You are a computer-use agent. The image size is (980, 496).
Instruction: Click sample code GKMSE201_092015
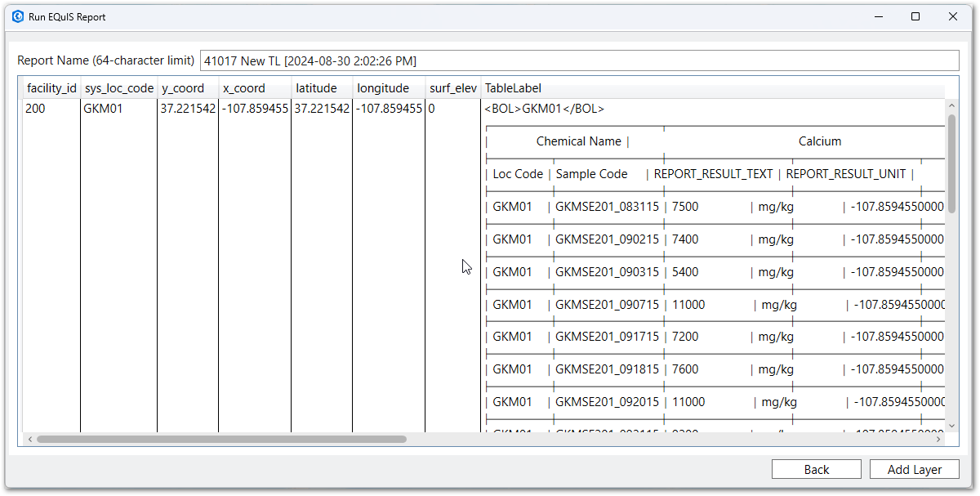607,402
